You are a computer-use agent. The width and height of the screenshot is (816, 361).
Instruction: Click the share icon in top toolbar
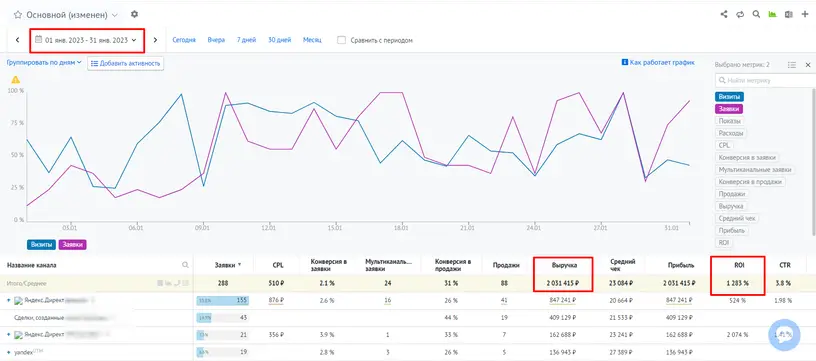[724, 15]
